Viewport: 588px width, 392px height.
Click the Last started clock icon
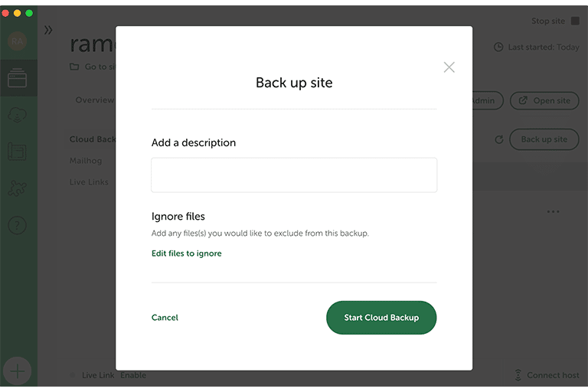tap(498, 47)
